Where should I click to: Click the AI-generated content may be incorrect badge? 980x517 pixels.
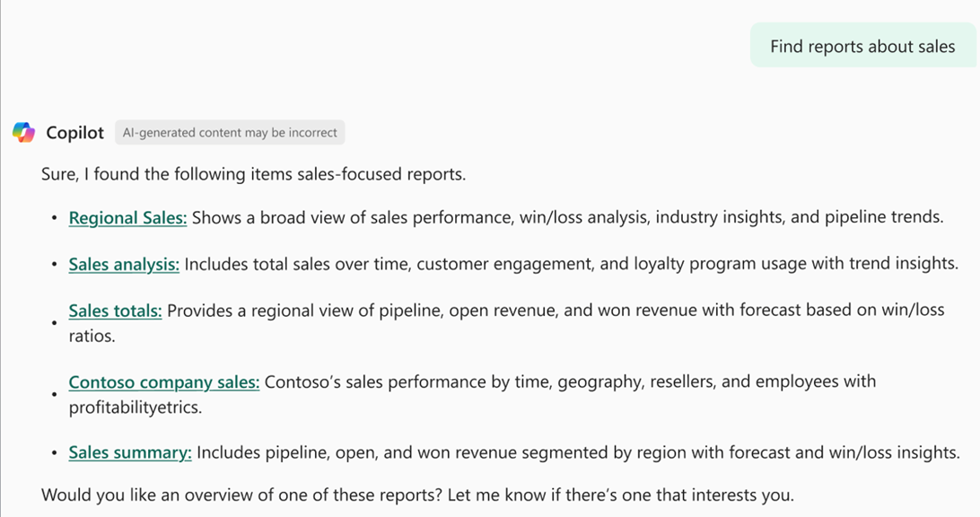[230, 133]
